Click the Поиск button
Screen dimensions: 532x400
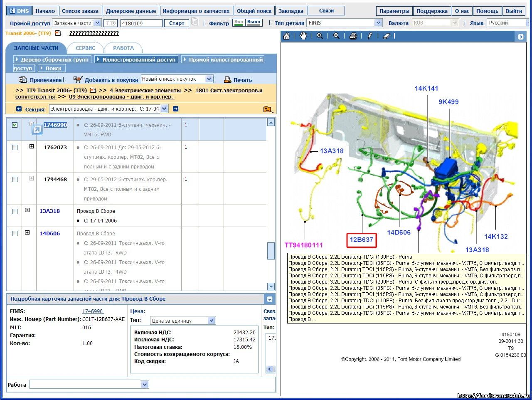(x=52, y=68)
